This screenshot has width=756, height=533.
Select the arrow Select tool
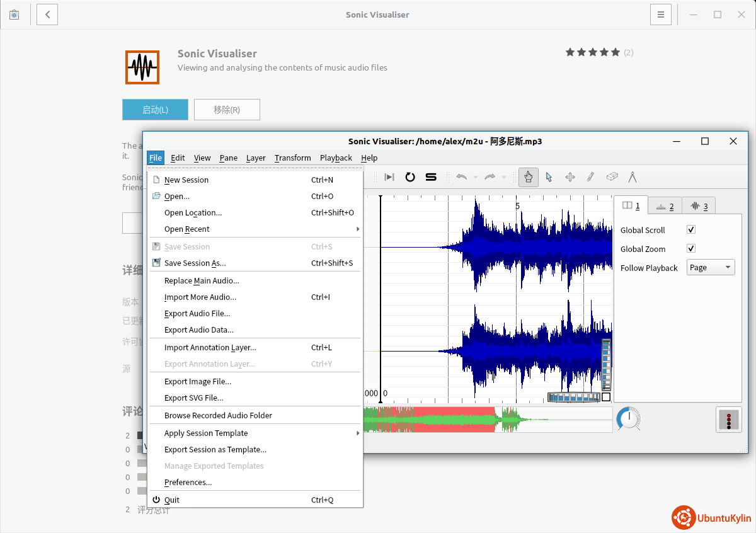coord(549,177)
